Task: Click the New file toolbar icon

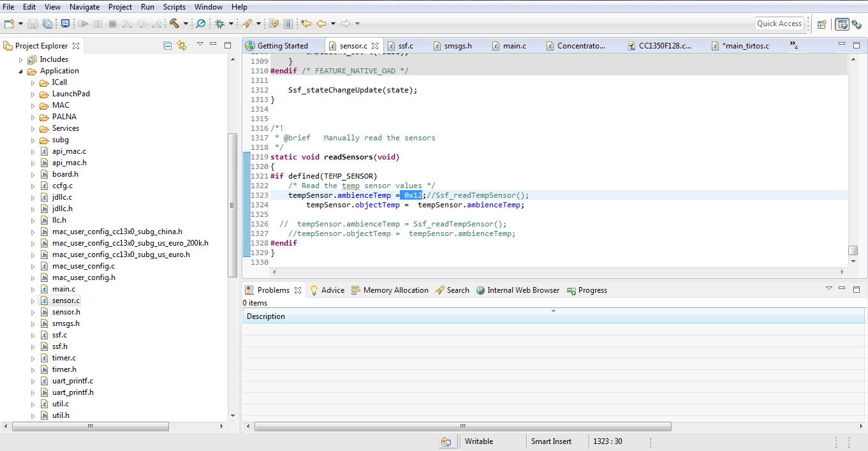Action: (9, 24)
